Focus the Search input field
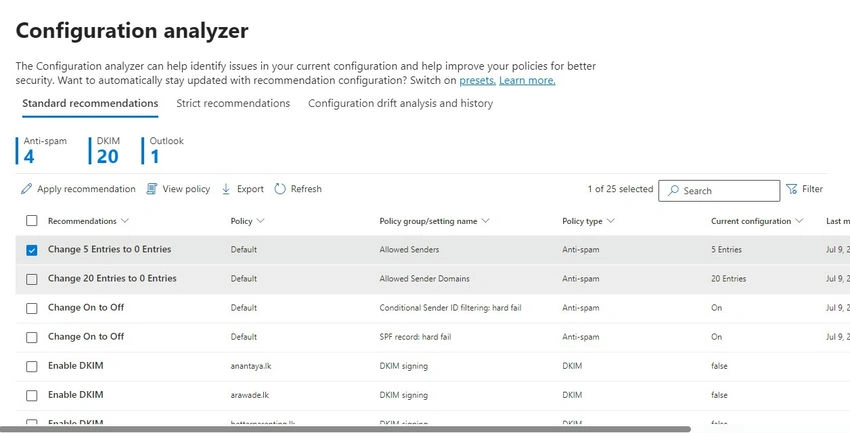Screen dimensions: 850x433 [719, 191]
